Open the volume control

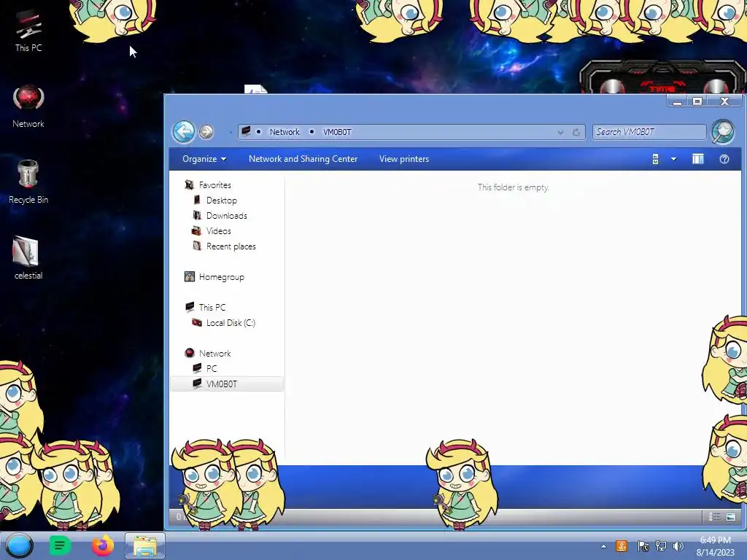[678, 546]
